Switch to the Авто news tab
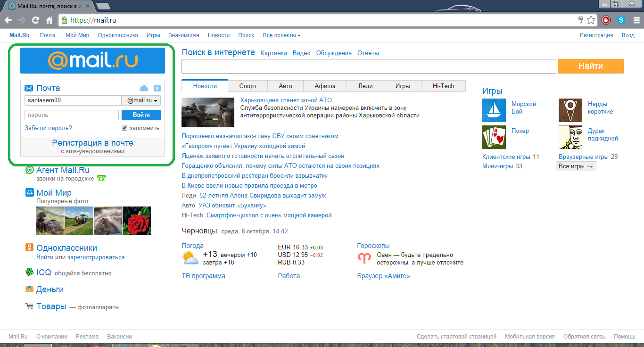644x347 pixels. (285, 86)
